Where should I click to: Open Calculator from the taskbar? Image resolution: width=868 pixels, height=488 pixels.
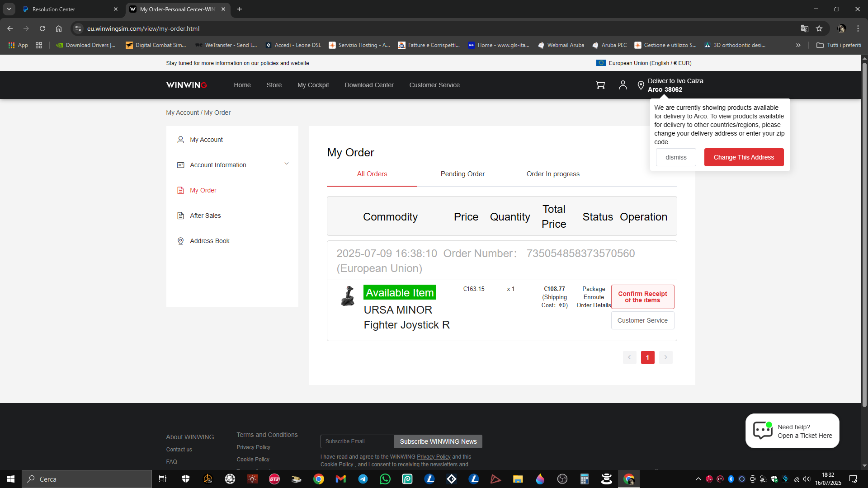[585, 479]
